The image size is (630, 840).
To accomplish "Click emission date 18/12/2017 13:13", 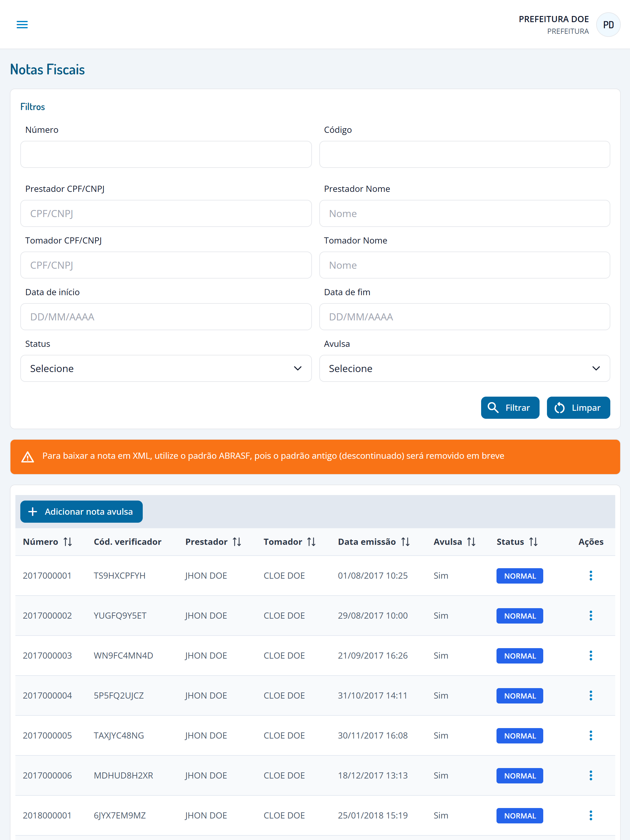I will pos(373,775).
